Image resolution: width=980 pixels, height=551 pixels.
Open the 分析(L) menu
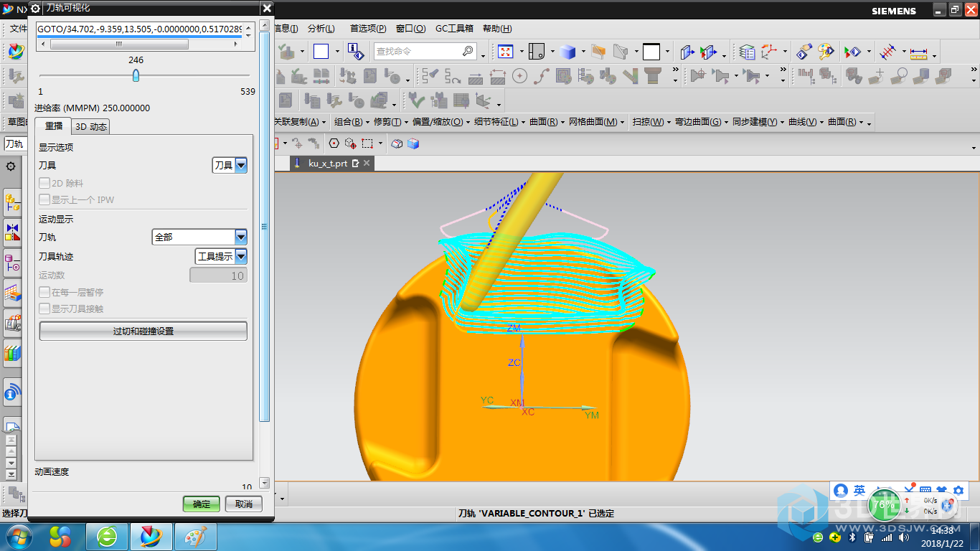click(321, 29)
